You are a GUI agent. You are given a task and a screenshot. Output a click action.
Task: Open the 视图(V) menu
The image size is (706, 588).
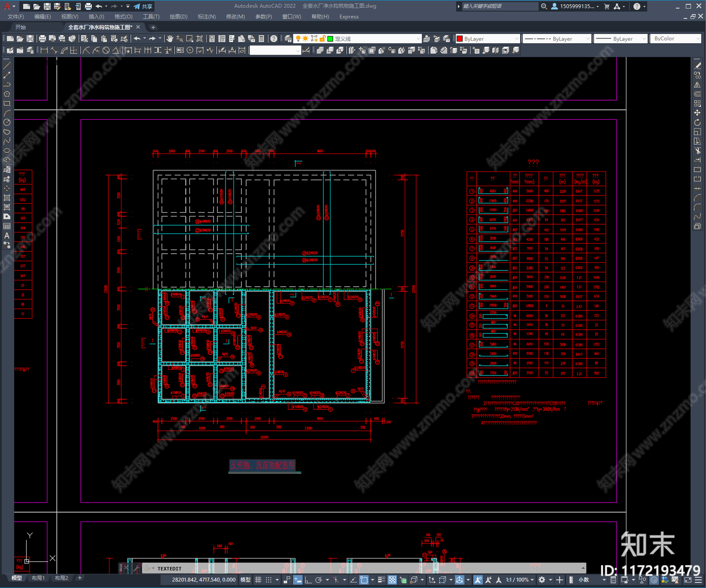click(70, 17)
